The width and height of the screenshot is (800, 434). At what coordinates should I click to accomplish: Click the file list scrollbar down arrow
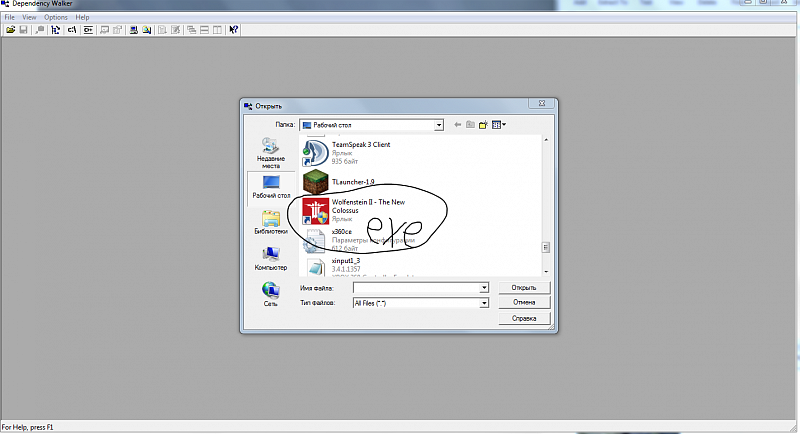point(546,272)
